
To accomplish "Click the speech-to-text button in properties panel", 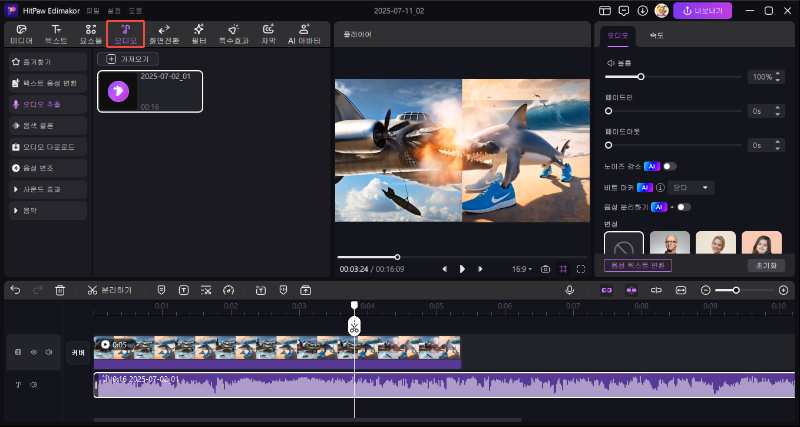I will click(x=638, y=266).
